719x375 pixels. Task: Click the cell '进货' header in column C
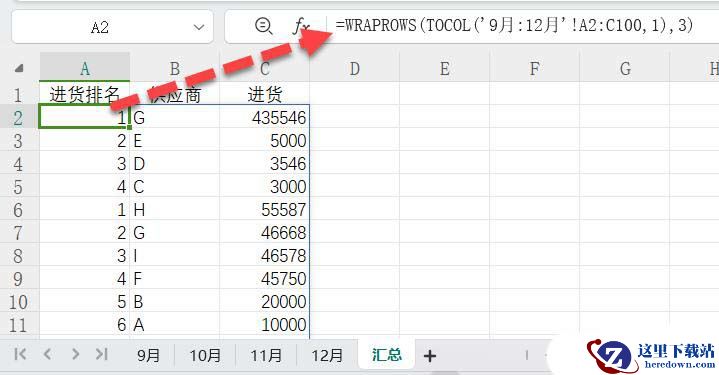[265, 94]
